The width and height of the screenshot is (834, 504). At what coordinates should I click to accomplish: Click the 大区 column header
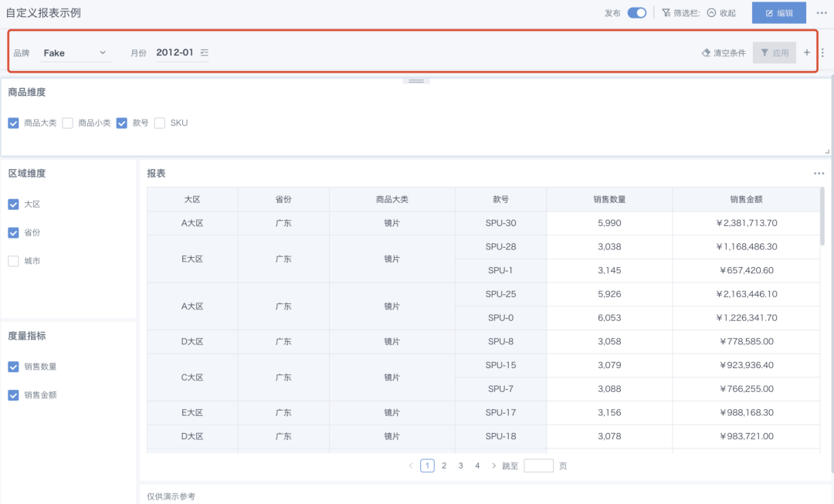[x=192, y=199]
